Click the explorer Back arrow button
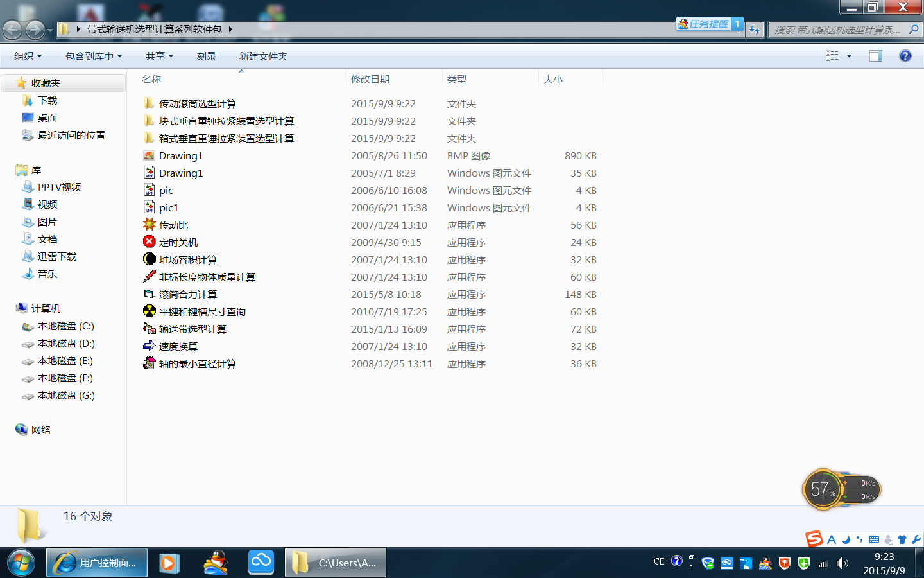Screen dimensions: 924x578 [12, 30]
